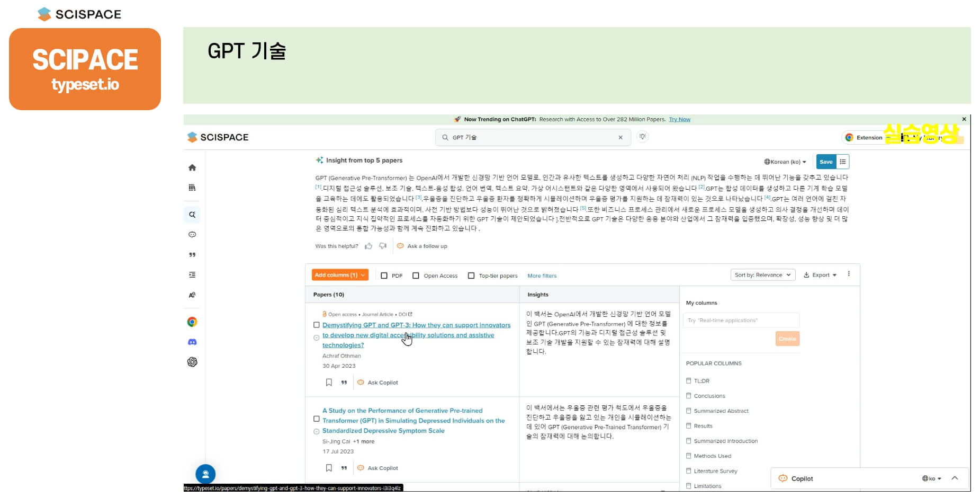Open the Add columns (1) dropdown
Image resolution: width=980 pixels, height=497 pixels.
click(339, 275)
